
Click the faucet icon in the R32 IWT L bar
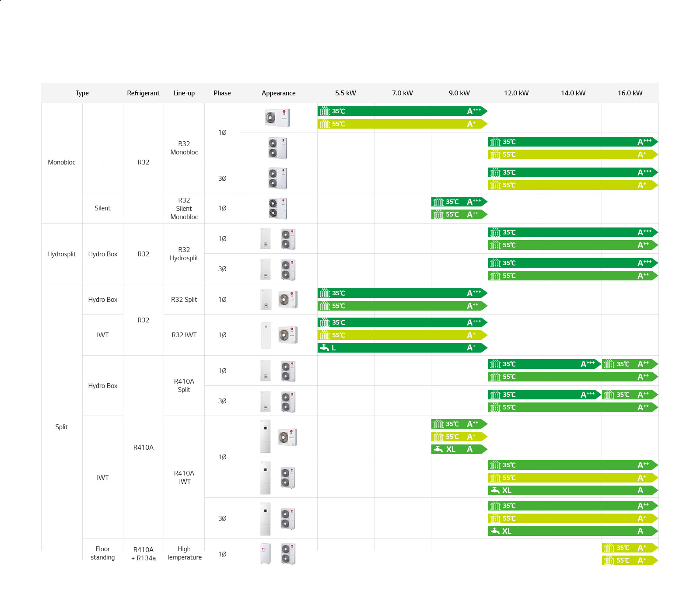[325, 348]
